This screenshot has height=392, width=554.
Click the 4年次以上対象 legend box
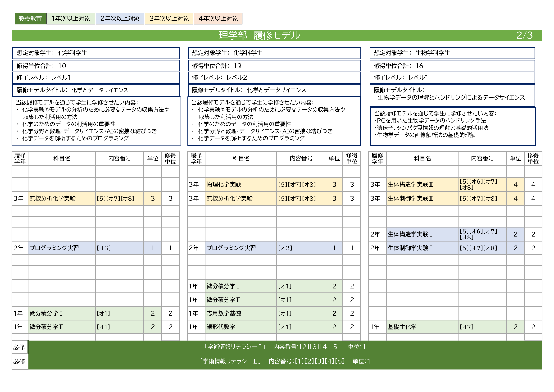pos(218,18)
